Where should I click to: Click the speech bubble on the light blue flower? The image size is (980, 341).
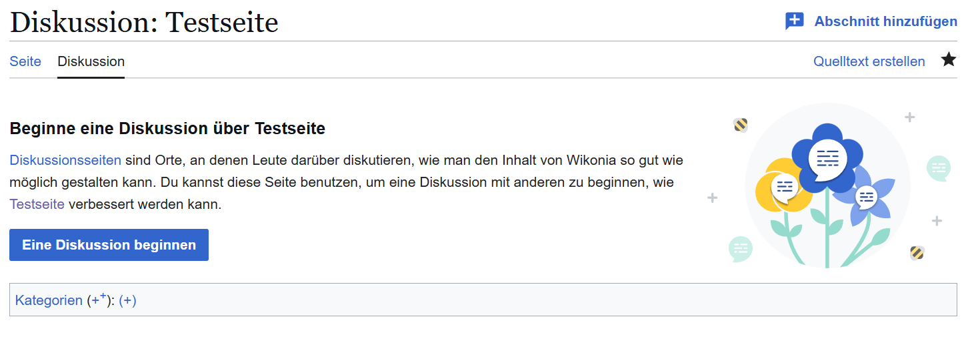(866, 197)
